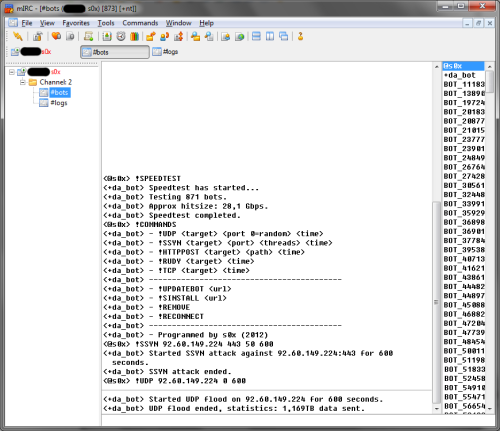500x431 pixels.
Task: Open the Scripts Editor scroll icon
Action: coord(88,36)
